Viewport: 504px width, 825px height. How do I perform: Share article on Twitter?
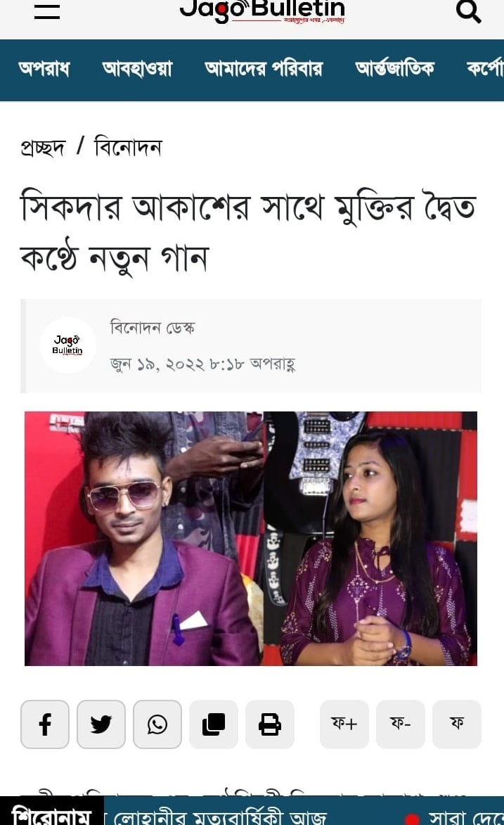coord(101,724)
